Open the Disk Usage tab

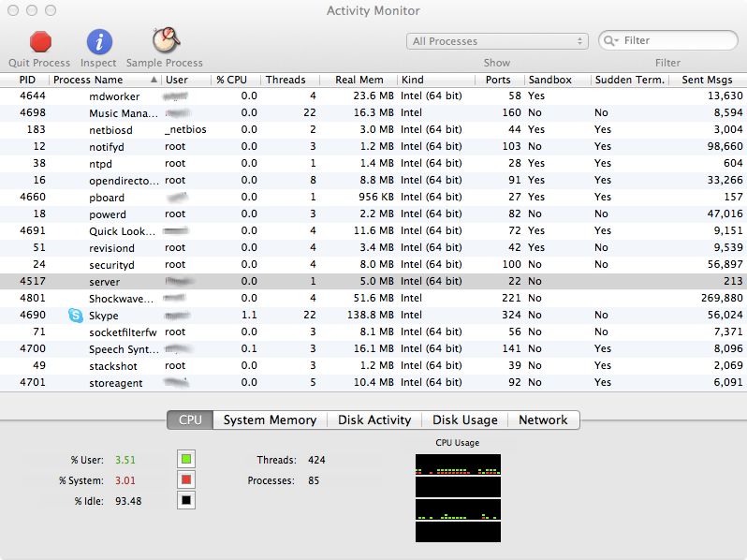tap(465, 420)
